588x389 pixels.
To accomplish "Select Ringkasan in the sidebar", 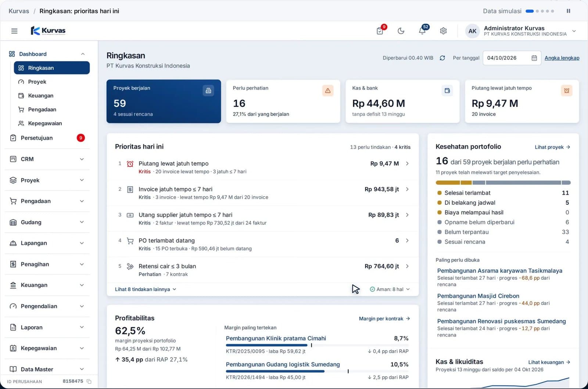I will pyautogui.click(x=52, y=68).
